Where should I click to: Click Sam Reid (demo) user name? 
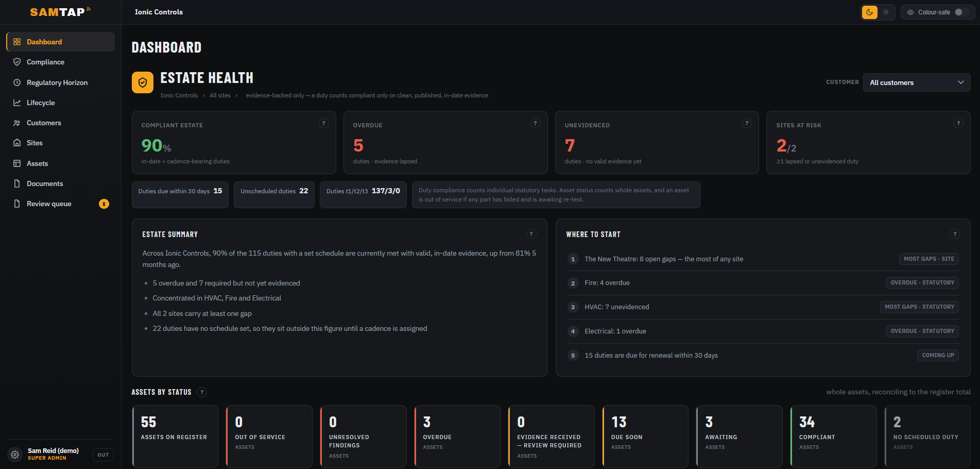[x=53, y=450]
